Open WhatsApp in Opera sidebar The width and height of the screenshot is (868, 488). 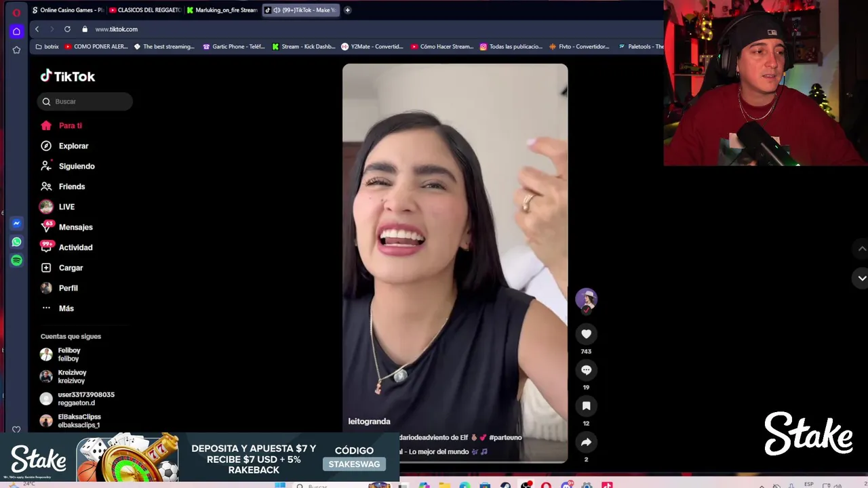[16, 242]
